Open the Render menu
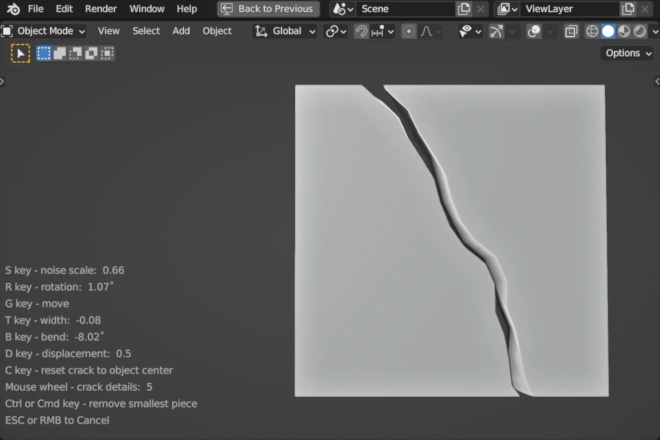 coord(101,9)
